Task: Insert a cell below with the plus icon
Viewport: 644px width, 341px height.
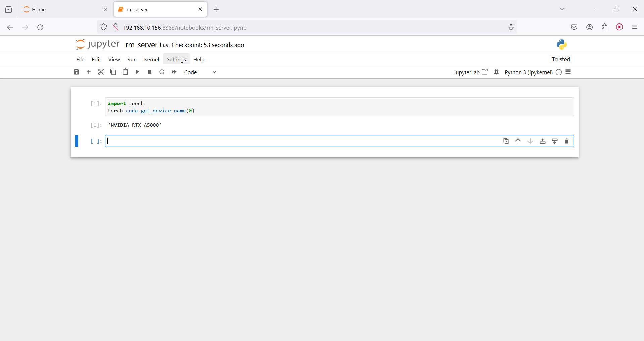Action: point(89,72)
